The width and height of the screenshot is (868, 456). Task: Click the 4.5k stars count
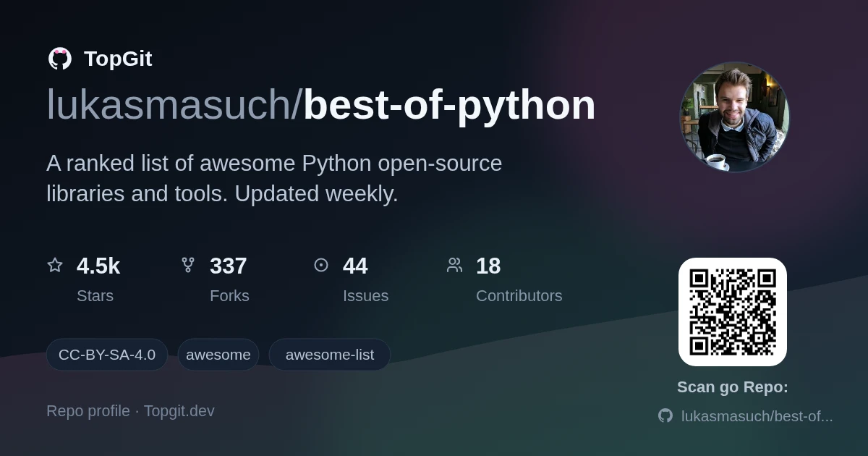click(x=98, y=266)
